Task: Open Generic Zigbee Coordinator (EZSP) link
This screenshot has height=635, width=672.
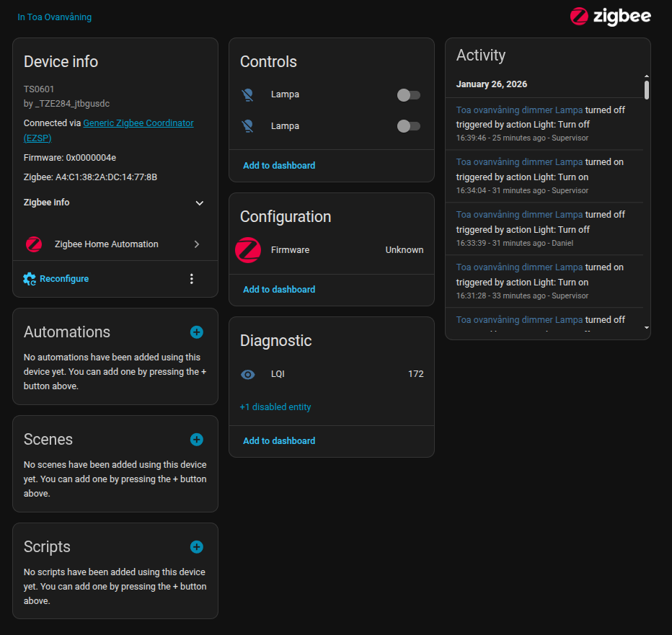Action: [108, 130]
